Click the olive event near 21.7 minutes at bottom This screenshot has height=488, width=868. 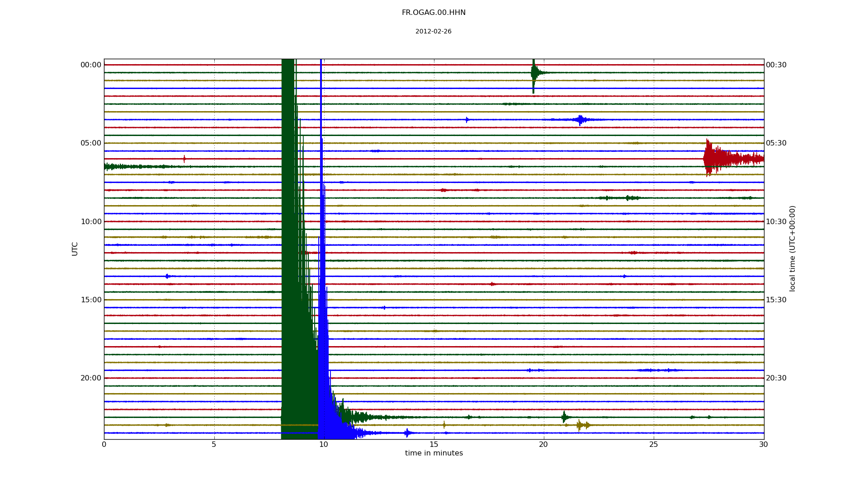point(583,425)
